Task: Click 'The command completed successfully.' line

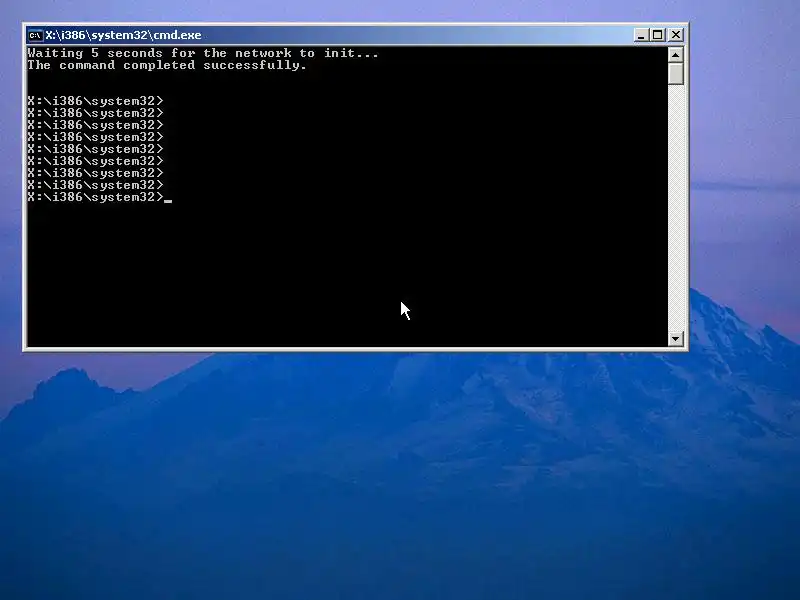Action: coord(167,65)
